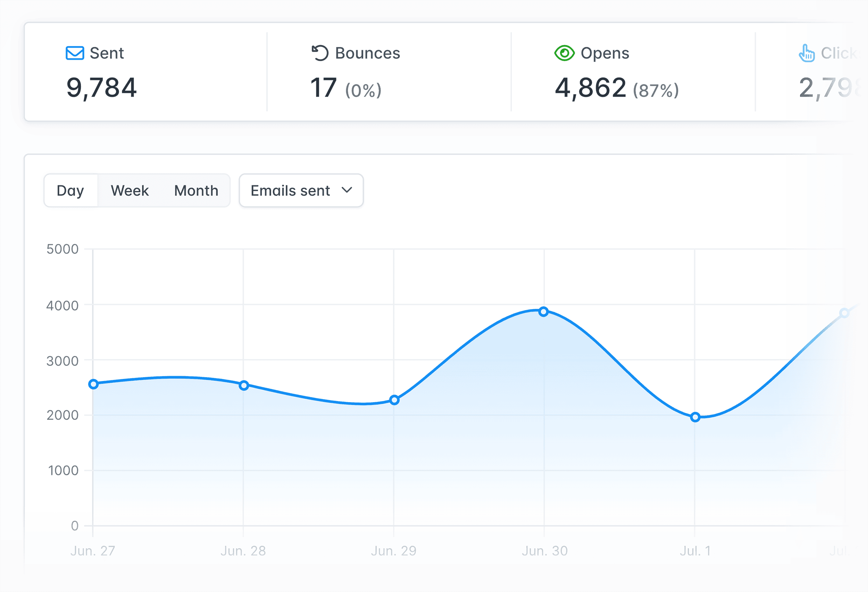Click the Jun. 28 axis label

[x=243, y=551]
